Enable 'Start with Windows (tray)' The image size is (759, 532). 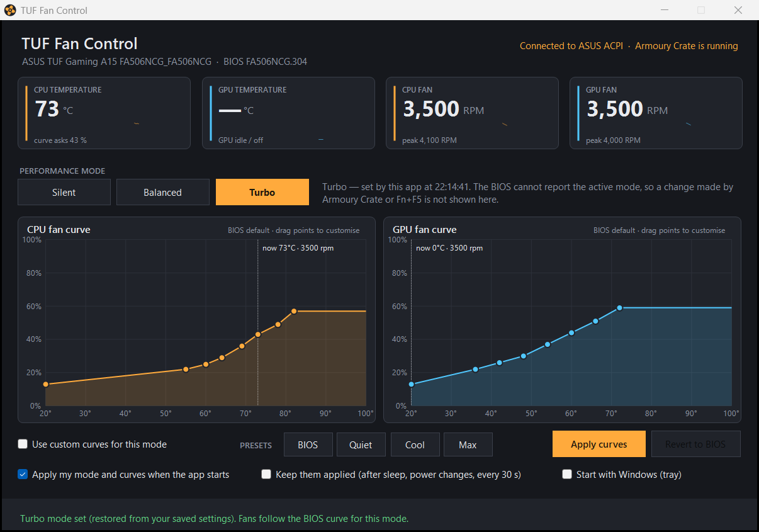(x=567, y=474)
